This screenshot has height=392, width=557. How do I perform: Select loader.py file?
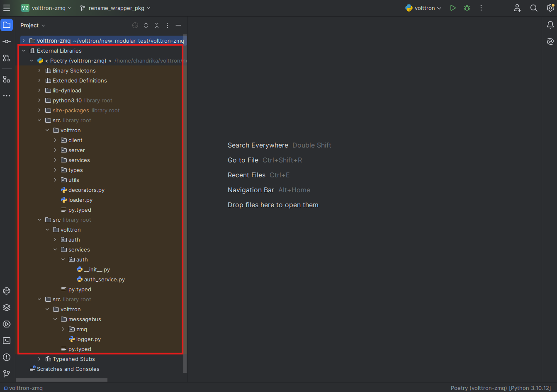tap(80, 200)
